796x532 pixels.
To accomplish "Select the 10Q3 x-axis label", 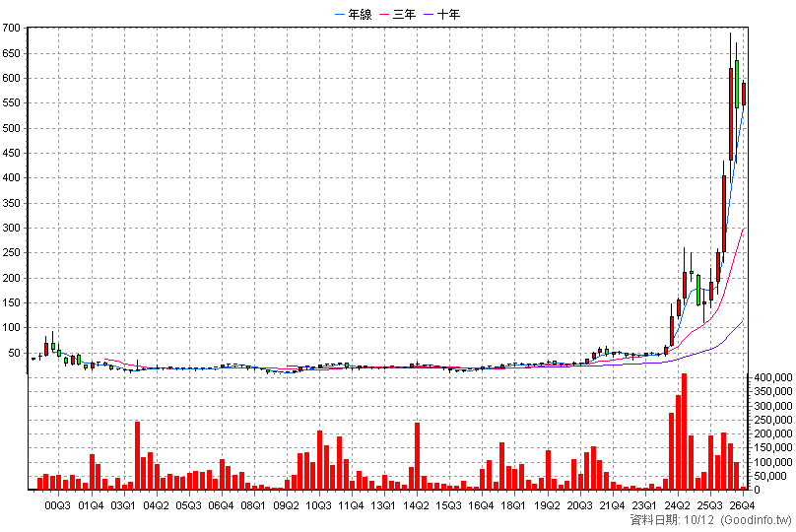I will (x=318, y=505).
